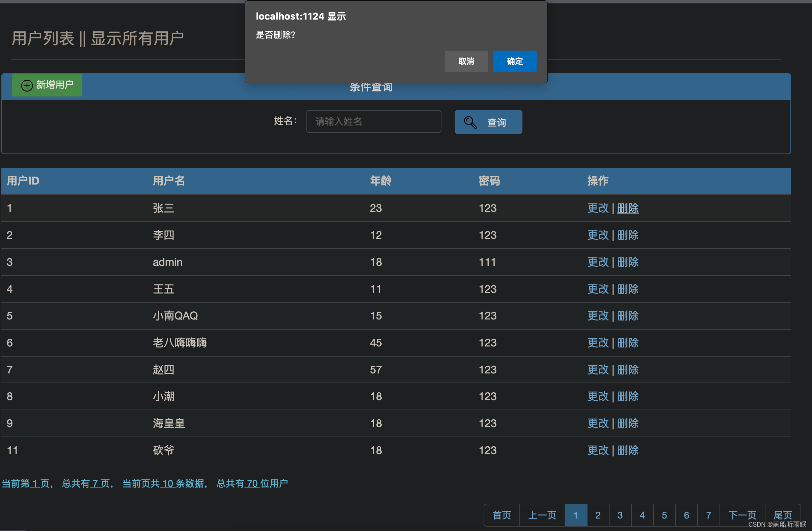This screenshot has width=812, height=531.
Task: Click 删除 link for user 张三
Action: (x=628, y=208)
